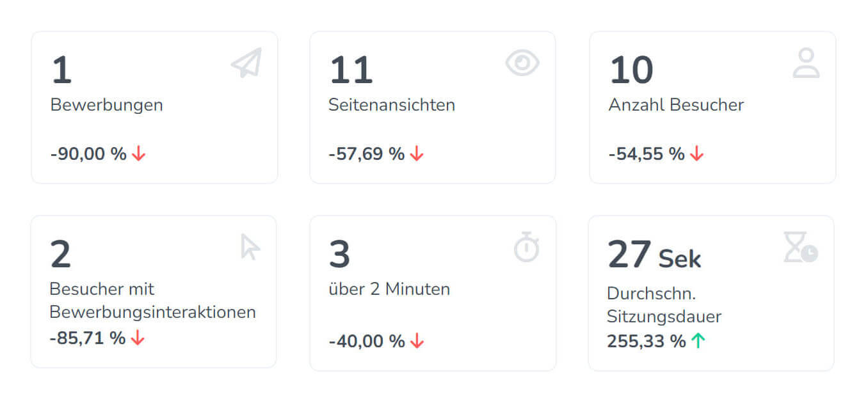Viewport: 868px width, 401px height.
Task: Click the Durchschn. Sitzungsdauer label
Action: pos(664,304)
